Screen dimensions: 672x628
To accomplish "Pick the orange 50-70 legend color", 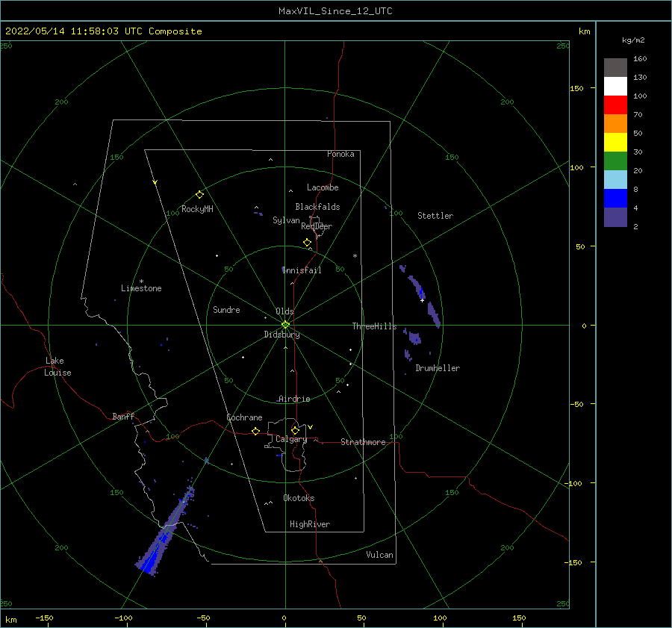I will pos(615,123).
